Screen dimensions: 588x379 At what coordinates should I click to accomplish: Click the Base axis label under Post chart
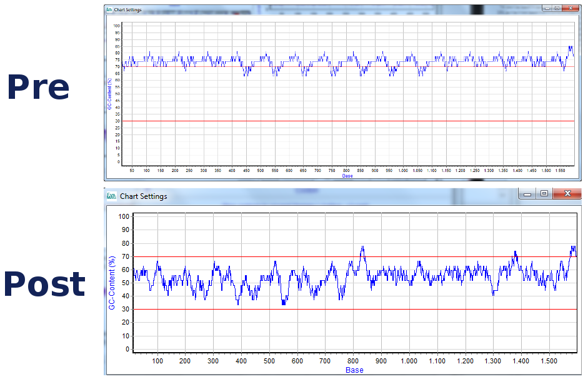coord(354,370)
